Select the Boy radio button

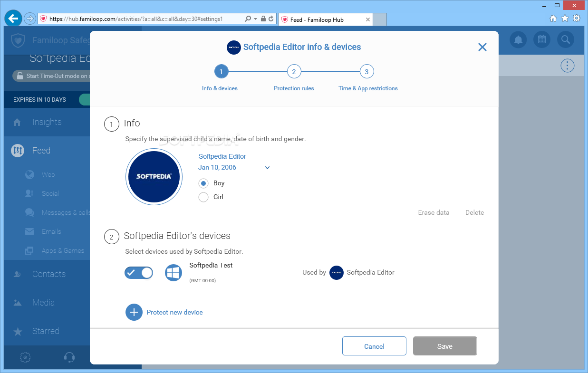pyautogui.click(x=203, y=183)
